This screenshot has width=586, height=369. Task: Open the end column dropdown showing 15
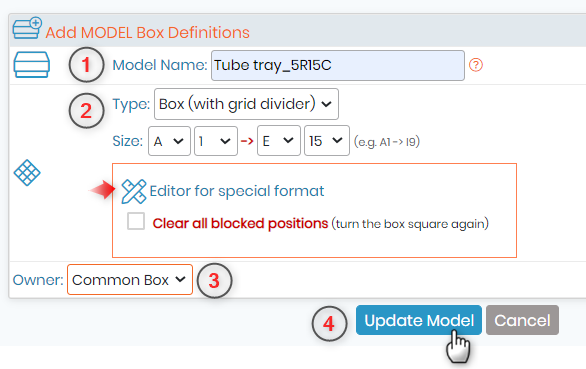coord(327,141)
